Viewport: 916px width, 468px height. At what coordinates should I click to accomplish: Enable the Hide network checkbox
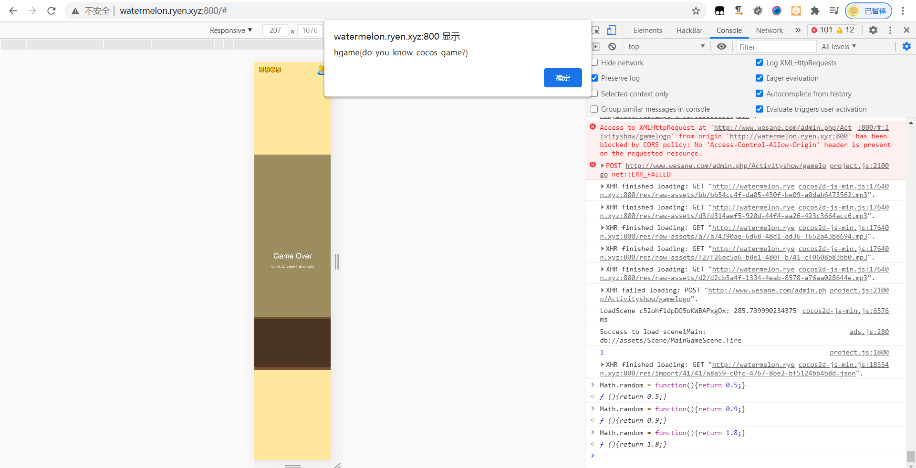[x=595, y=62]
